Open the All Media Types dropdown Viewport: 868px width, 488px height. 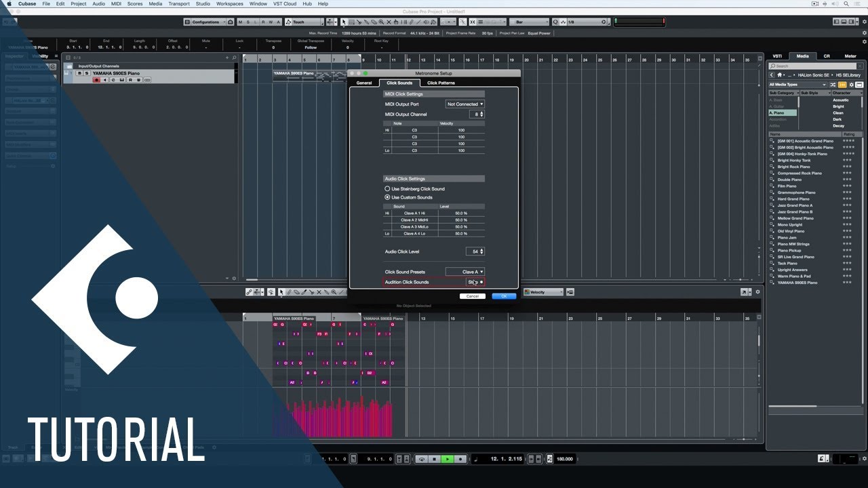(798, 85)
